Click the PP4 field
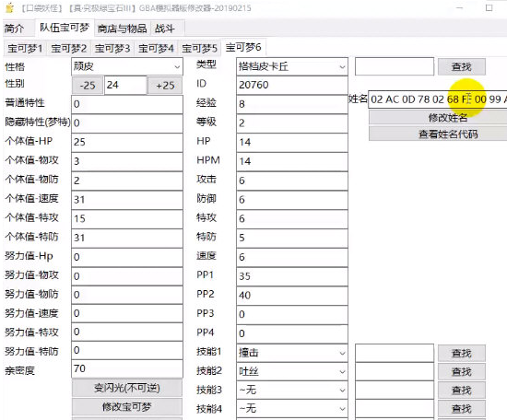 click(292, 333)
